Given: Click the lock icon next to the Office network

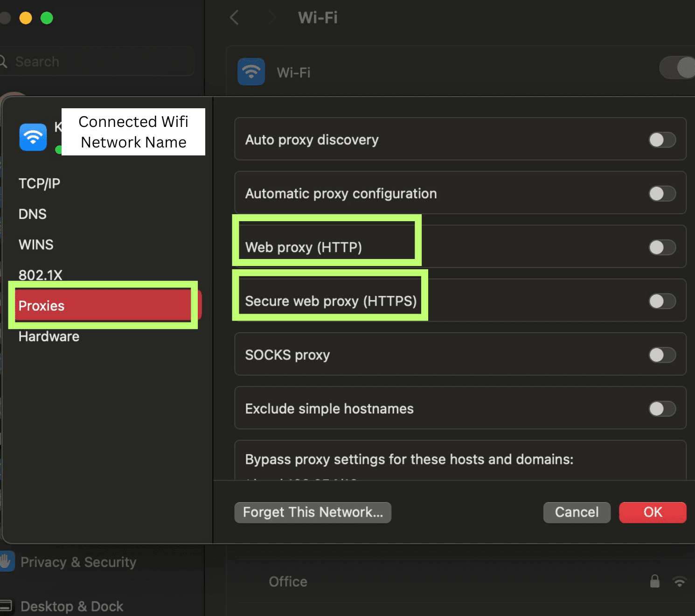Looking at the screenshot, I should coord(655,581).
